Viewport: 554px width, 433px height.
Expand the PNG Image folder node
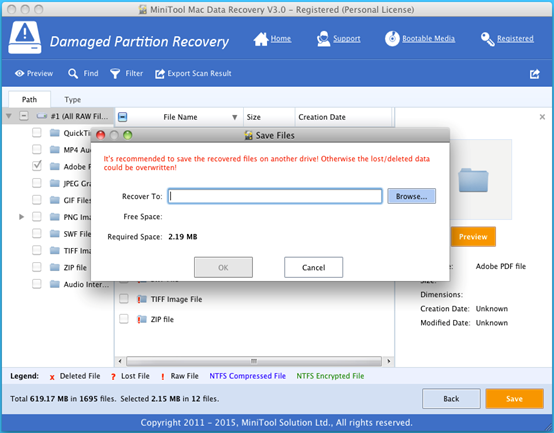point(21,216)
